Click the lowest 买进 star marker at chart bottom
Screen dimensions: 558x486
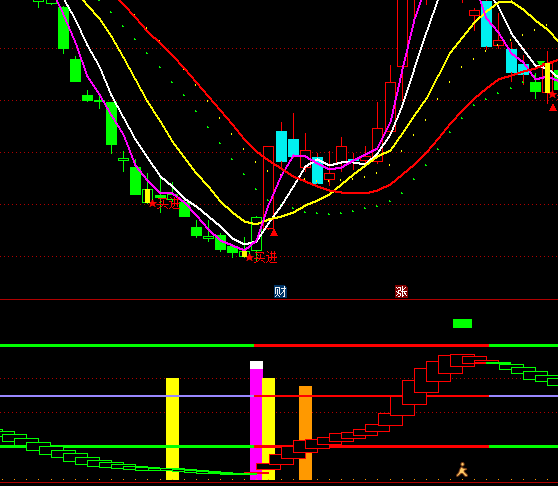[261, 257]
